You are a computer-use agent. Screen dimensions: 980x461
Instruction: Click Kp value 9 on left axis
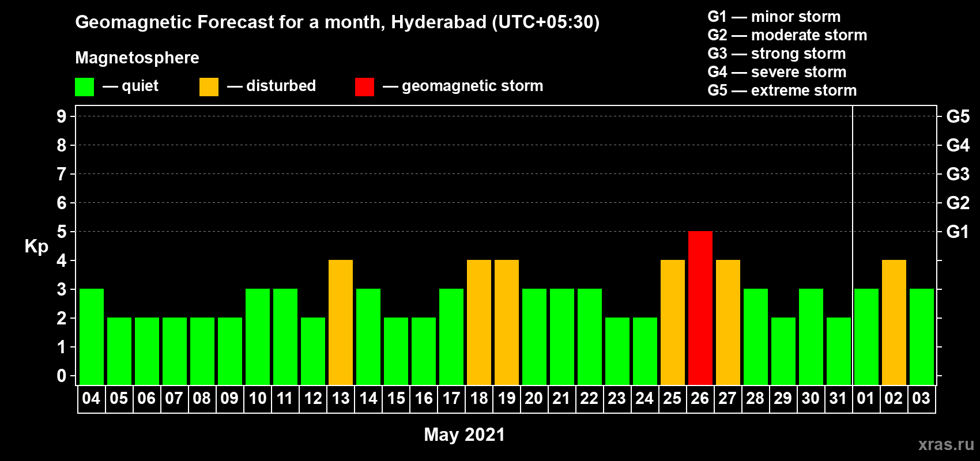62,116
